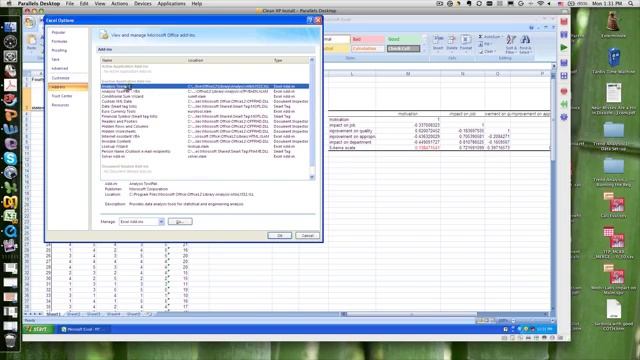Open the QuickTime Player dock icon
The image size is (640, 360).
[10, 231]
